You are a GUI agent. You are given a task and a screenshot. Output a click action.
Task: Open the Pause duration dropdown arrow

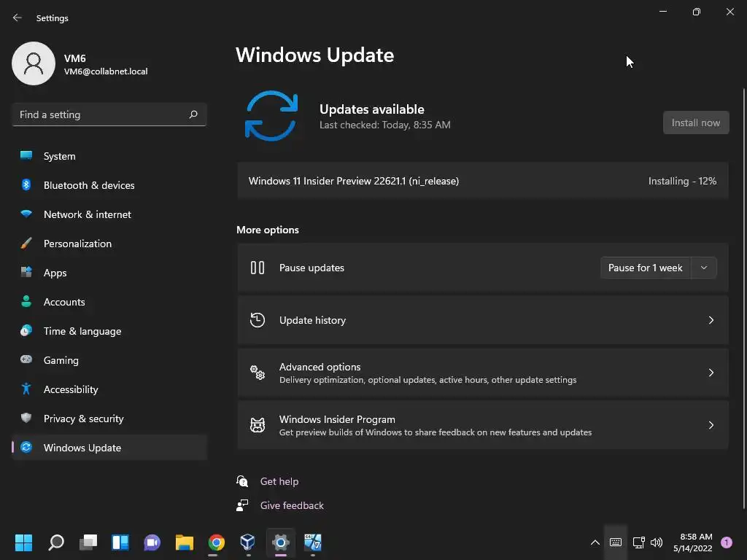pos(704,268)
